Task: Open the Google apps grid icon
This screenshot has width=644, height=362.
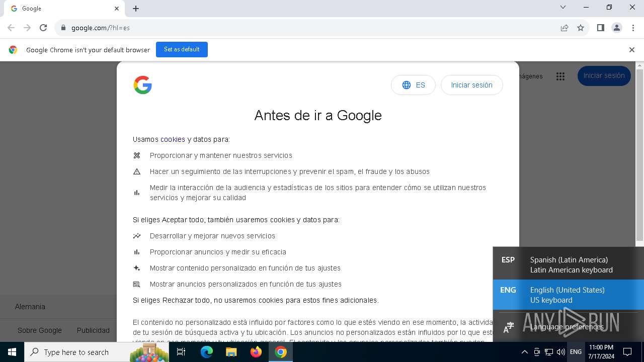Action: coord(560,76)
